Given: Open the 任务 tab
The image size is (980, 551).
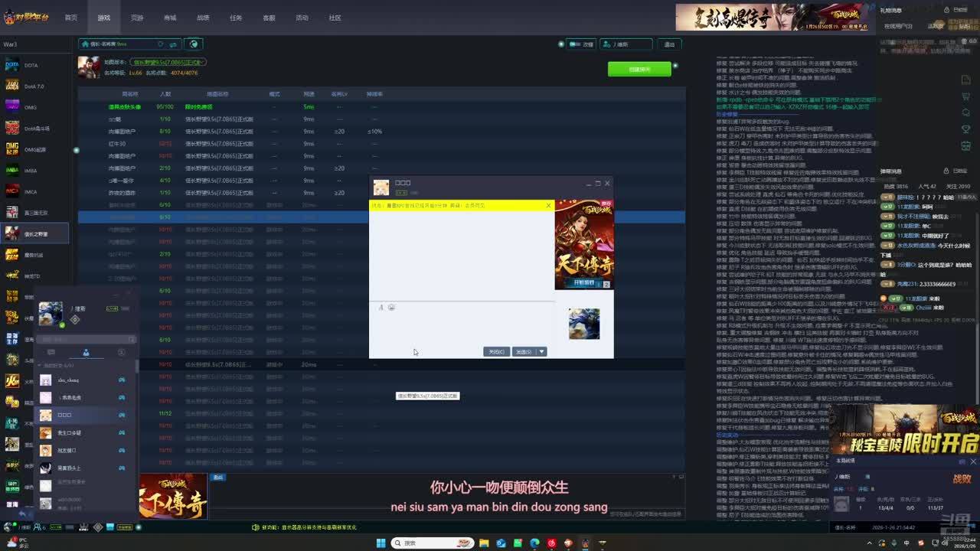Looking at the screenshot, I should [236, 18].
